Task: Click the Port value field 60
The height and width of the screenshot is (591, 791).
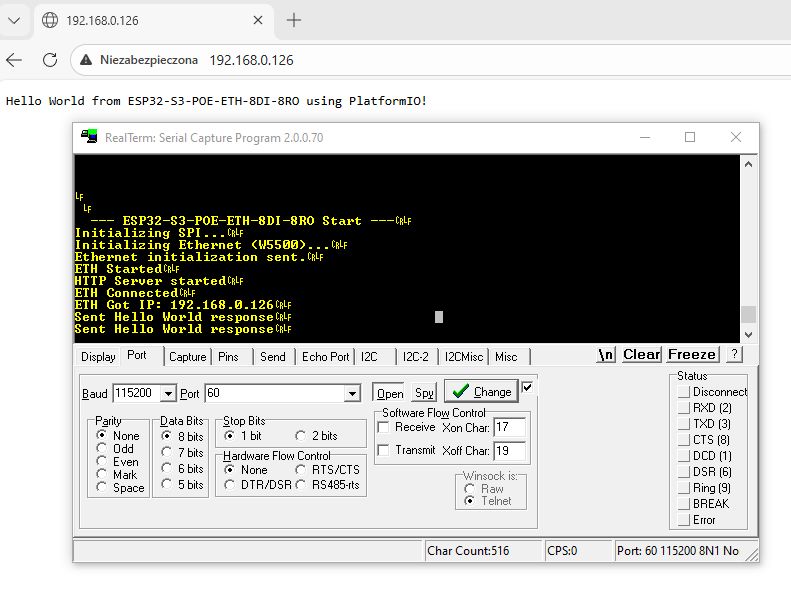Action: pyautogui.click(x=275, y=393)
